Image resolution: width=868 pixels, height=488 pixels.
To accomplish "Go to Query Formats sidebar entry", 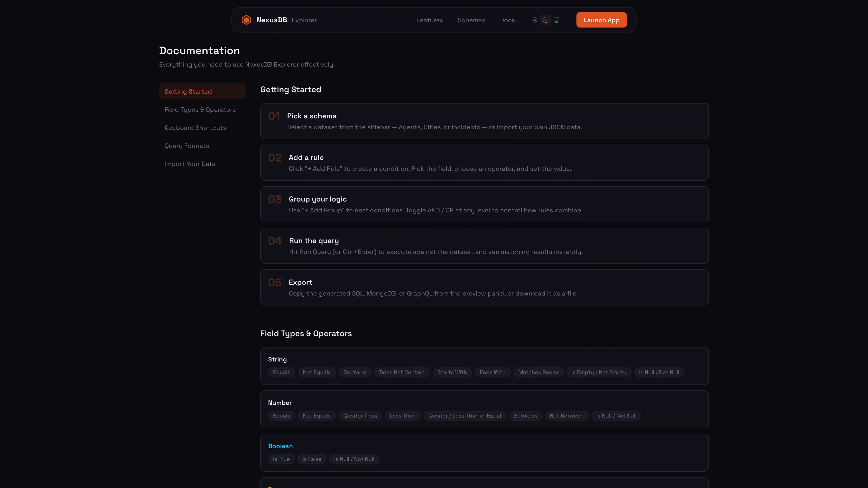I will pyautogui.click(x=203, y=145).
